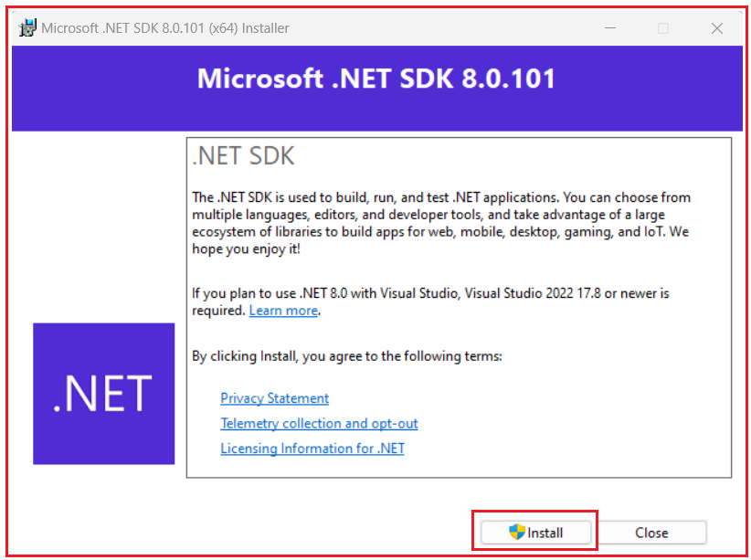Viewport: 751px width, 560px height.
Task: Click the Close button in the installer
Action: coord(651,533)
